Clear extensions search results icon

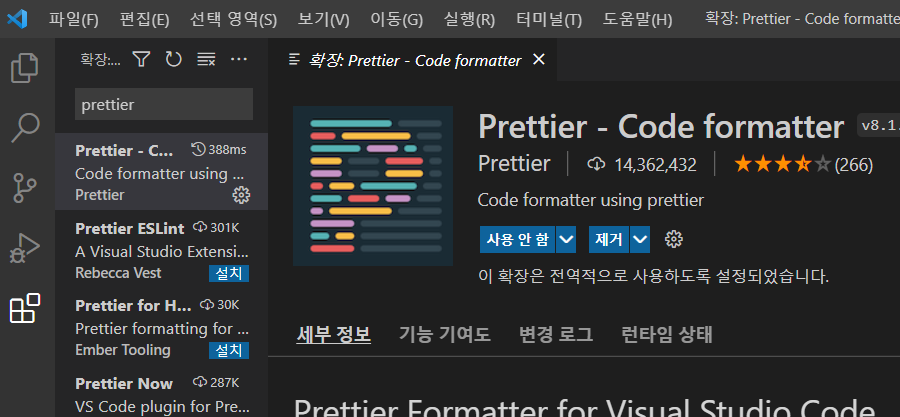[x=205, y=59]
